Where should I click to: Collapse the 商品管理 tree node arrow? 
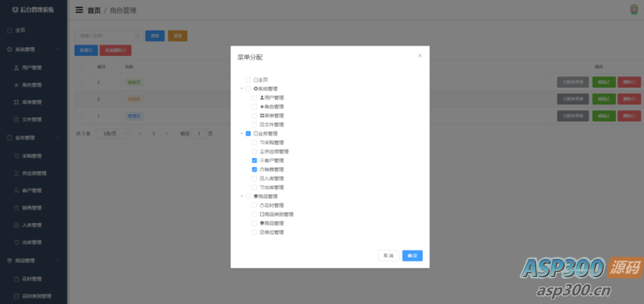(x=241, y=197)
